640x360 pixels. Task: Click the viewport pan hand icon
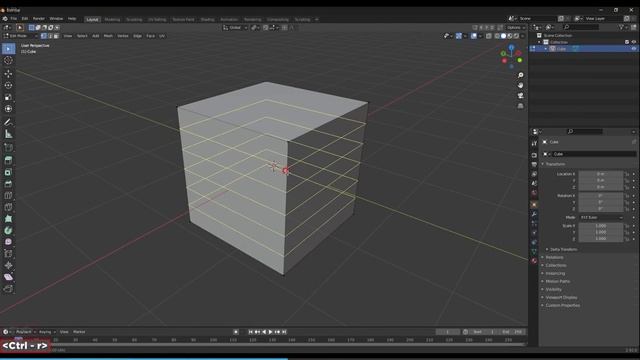pyautogui.click(x=520, y=86)
